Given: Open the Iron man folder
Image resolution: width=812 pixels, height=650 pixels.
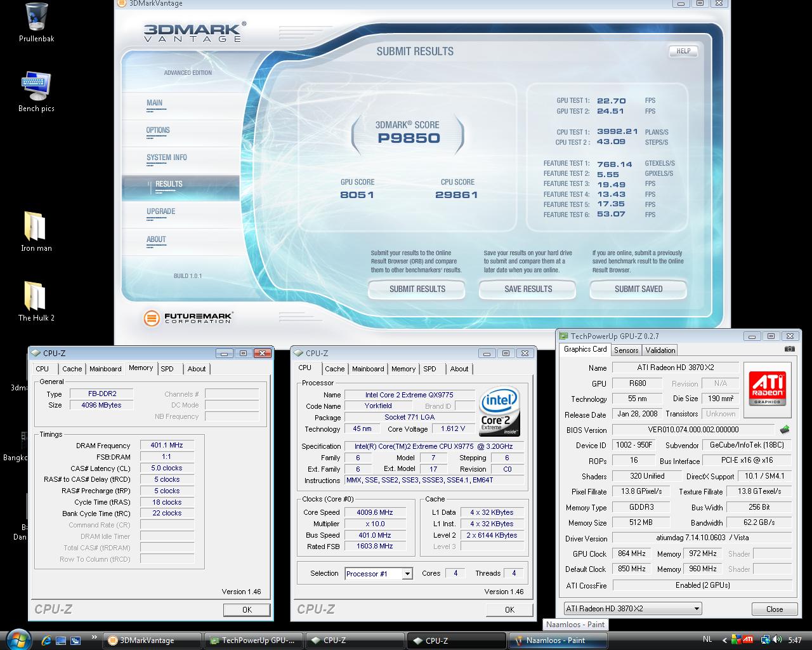Looking at the screenshot, I should [x=36, y=232].
